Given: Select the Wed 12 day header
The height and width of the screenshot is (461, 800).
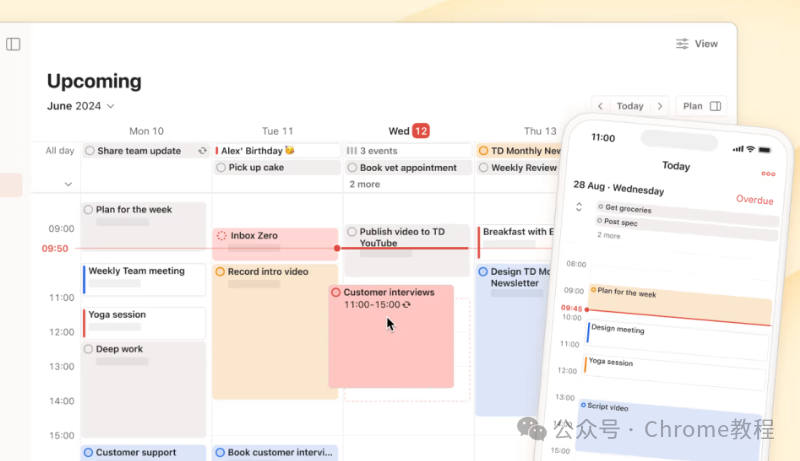Looking at the screenshot, I should pyautogui.click(x=409, y=131).
